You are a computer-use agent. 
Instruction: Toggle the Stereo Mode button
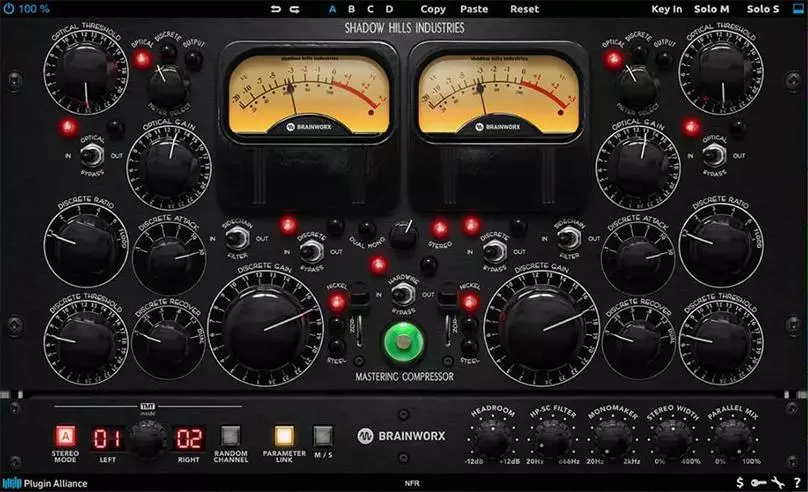pyautogui.click(x=65, y=437)
